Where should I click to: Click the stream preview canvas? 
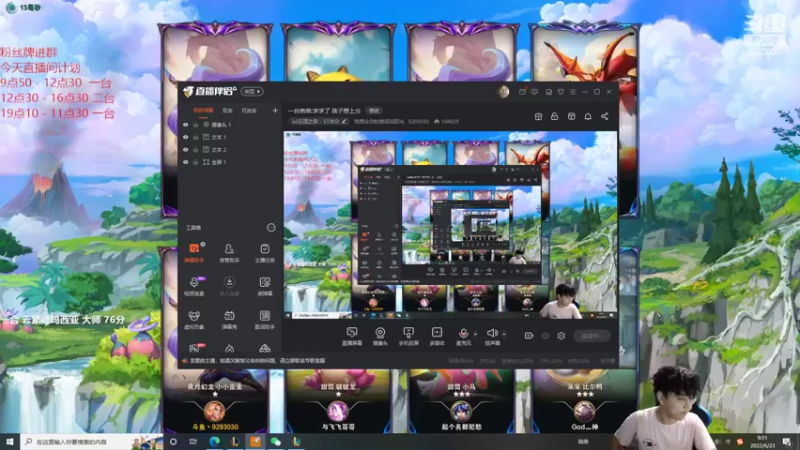click(450, 226)
